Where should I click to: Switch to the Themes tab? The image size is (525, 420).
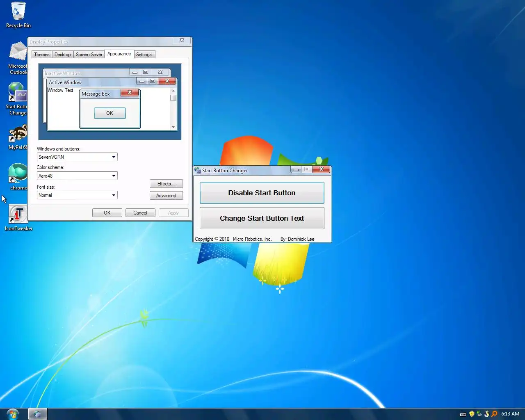(x=42, y=55)
